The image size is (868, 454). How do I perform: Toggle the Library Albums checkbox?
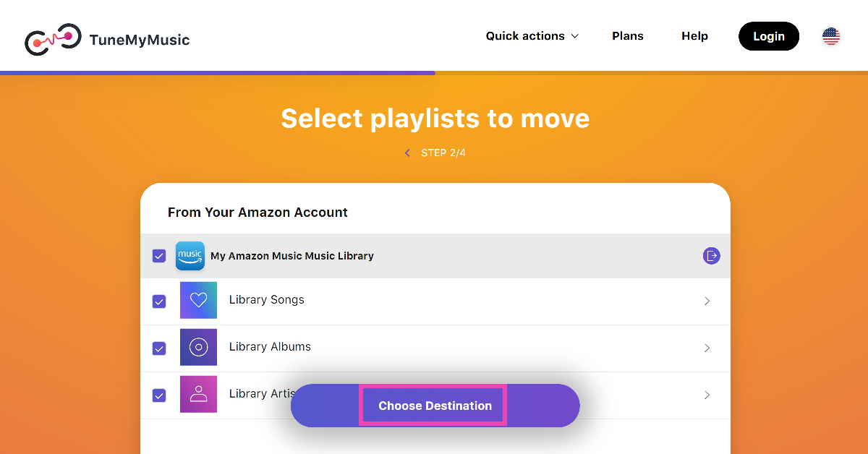coord(159,348)
